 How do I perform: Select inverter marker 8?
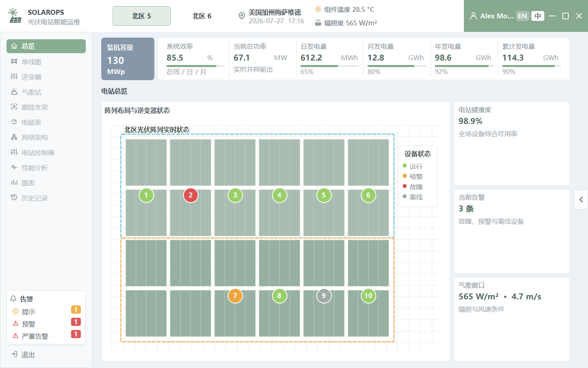(279, 296)
